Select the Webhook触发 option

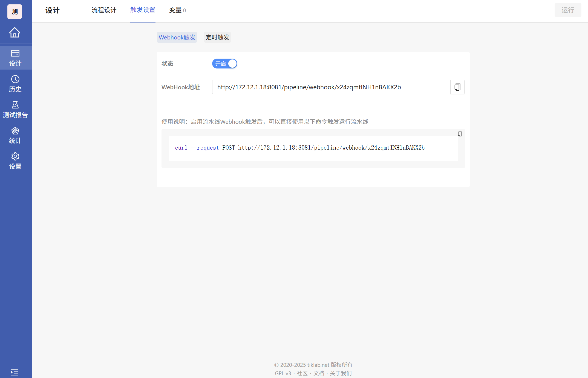coord(177,37)
